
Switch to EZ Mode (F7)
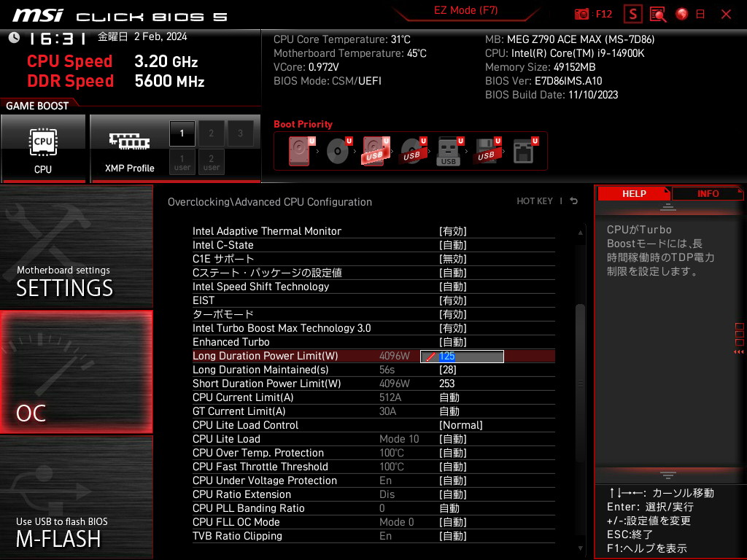click(x=465, y=10)
